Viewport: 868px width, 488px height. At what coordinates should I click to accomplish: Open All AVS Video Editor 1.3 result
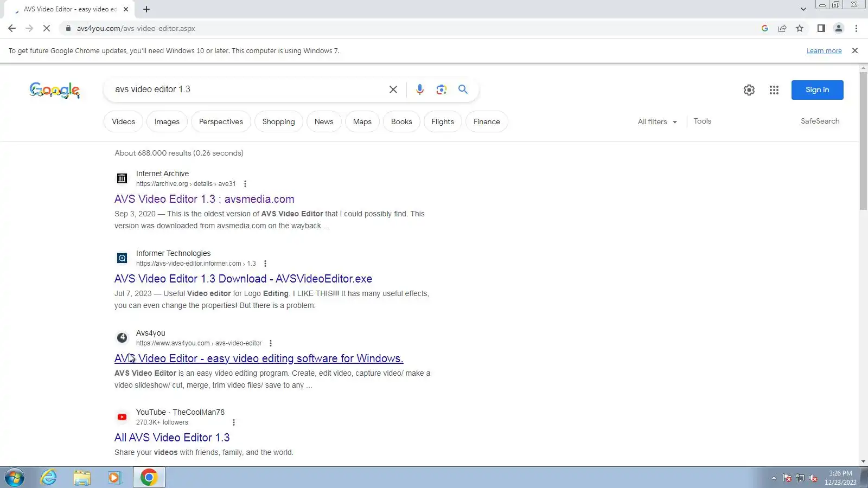point(172,438)
